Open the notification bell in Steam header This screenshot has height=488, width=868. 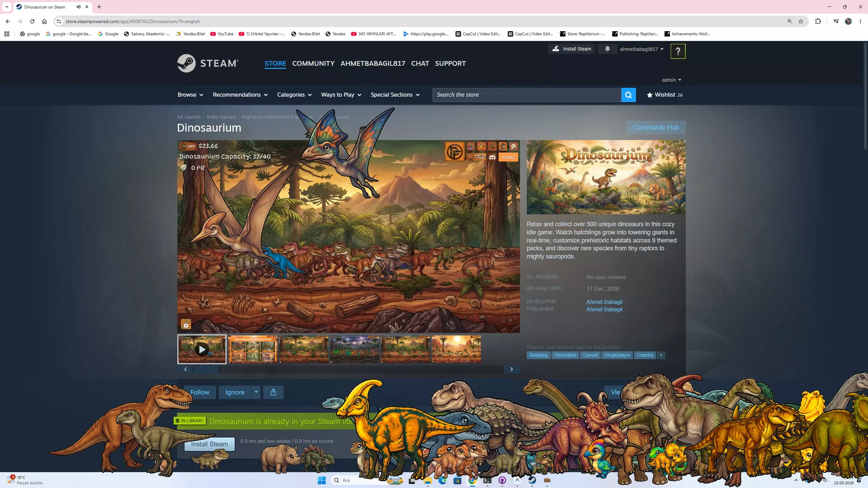pyautogui.click(x=607, y=49)
